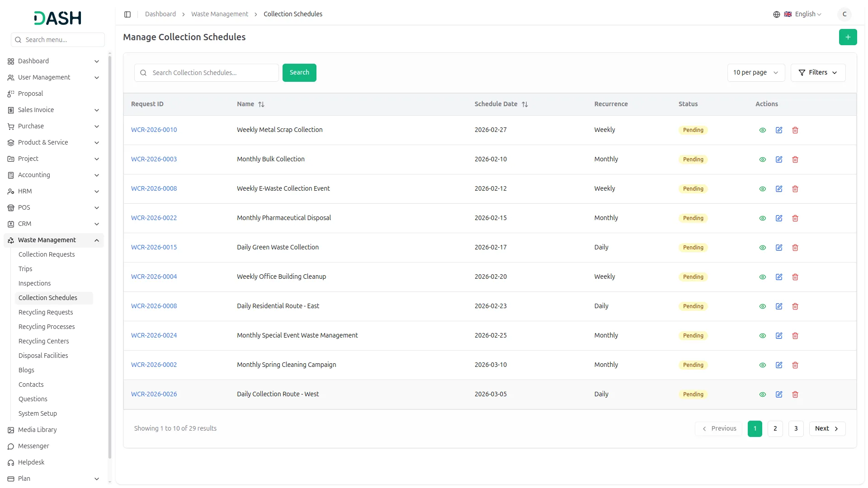Go to Disposal Facilities menu item
This screenshot has height=488, width=868.
click(43, 356)
